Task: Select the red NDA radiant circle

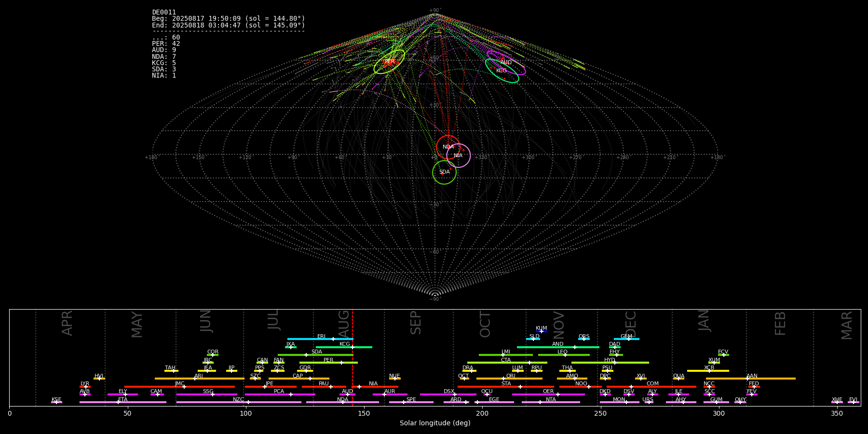Action: pyautogui.click(x=448, y=147)
